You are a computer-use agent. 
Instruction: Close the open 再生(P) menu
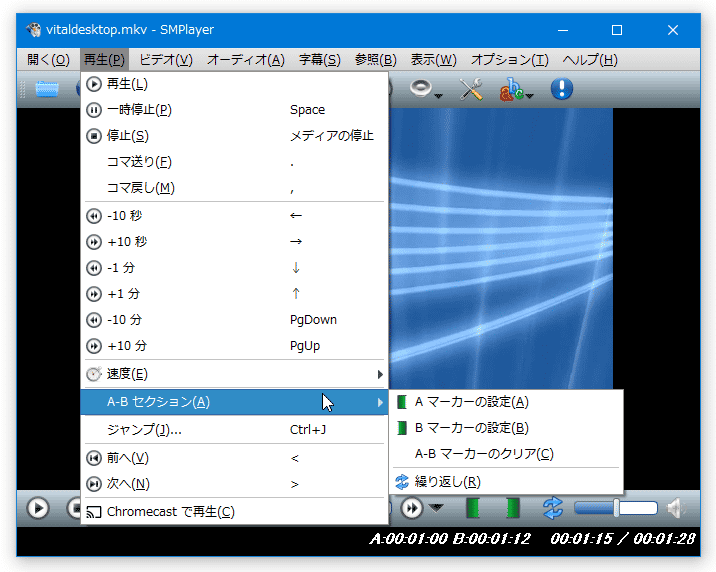coord(104,60)
